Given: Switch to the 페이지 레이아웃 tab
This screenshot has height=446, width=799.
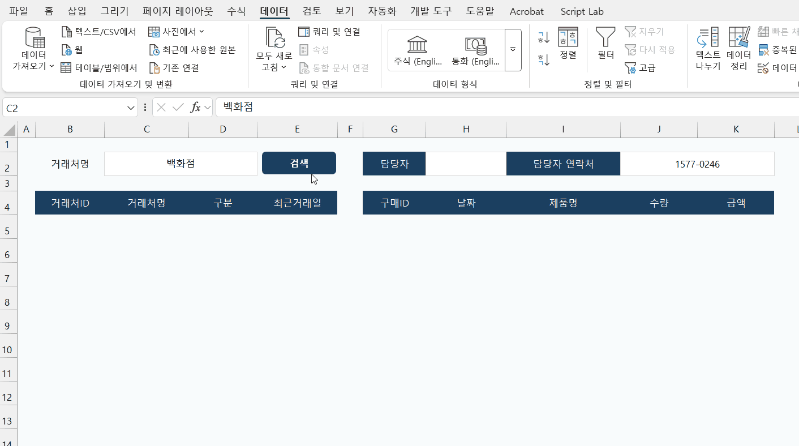Looking at the screenshot, I should tap(178, 11).
